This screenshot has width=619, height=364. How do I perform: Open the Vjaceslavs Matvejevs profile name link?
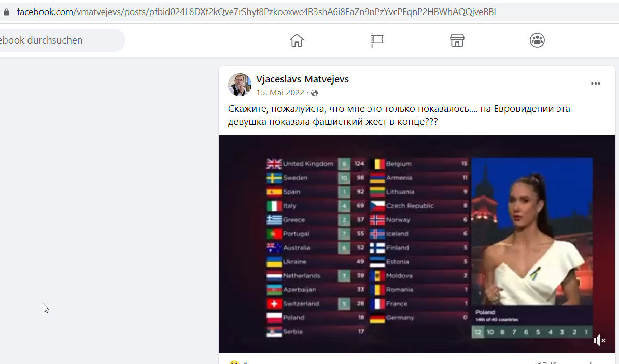coord(302,79)
